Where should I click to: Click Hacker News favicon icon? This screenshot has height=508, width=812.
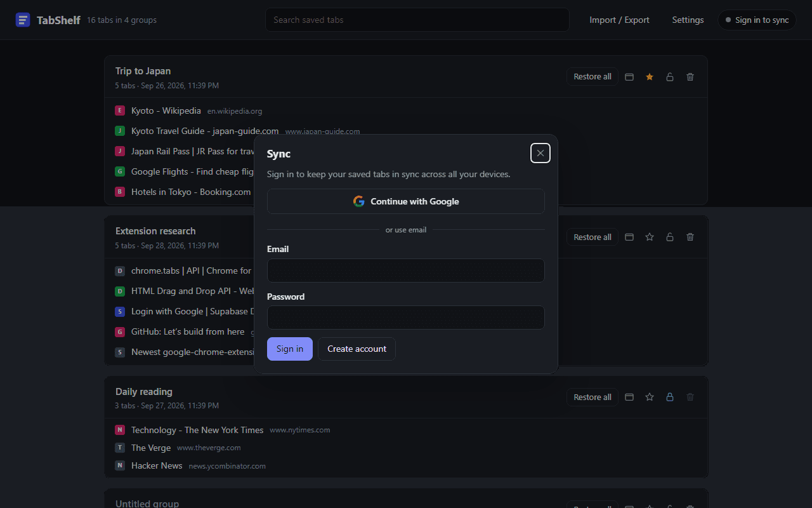tap(120, 465)
